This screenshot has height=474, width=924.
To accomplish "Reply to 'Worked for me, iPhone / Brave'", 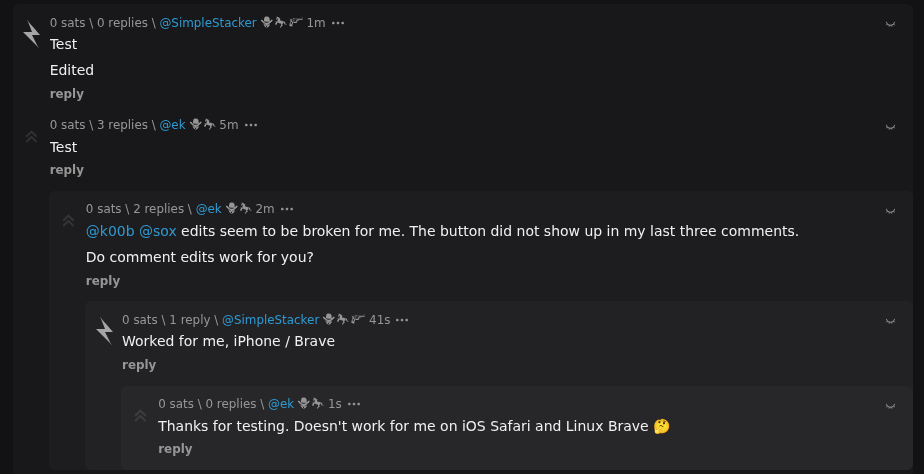I will pyautogui.click(x=139, y=365).
